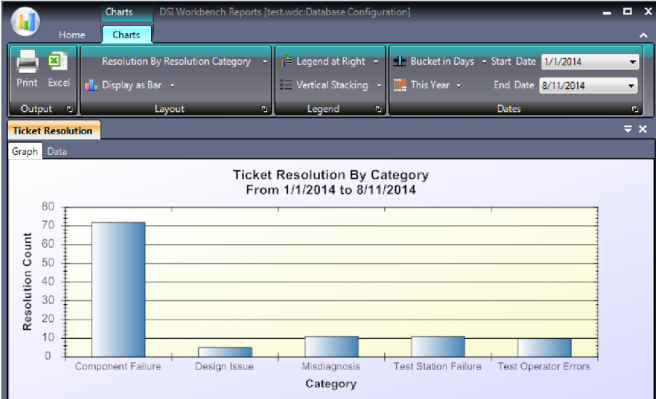Click the Component Failure bar
Screen dimensions: 656x399
coord(118,289)
